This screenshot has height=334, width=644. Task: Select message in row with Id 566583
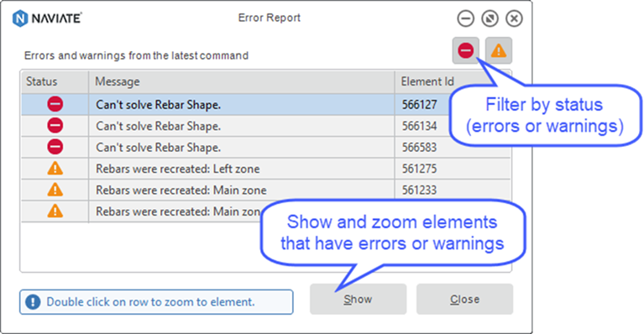pos(159,148)
